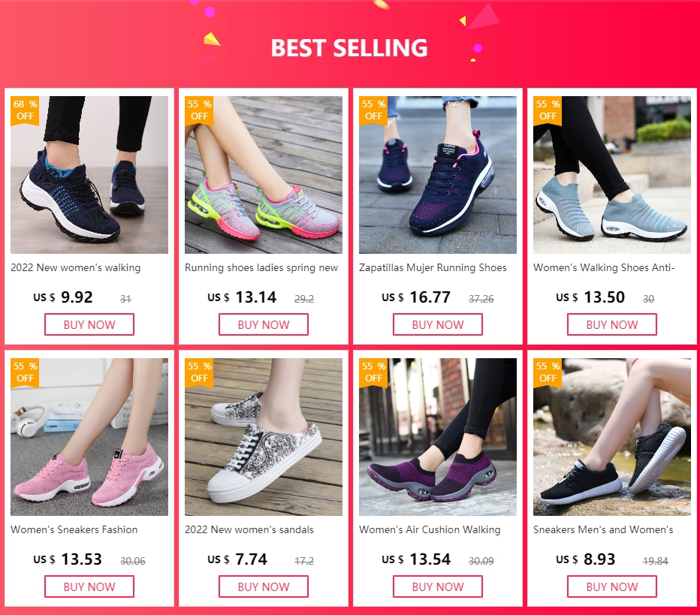Click the 68% OFF badge on first product
700x615 pixels.
[25, 110]
